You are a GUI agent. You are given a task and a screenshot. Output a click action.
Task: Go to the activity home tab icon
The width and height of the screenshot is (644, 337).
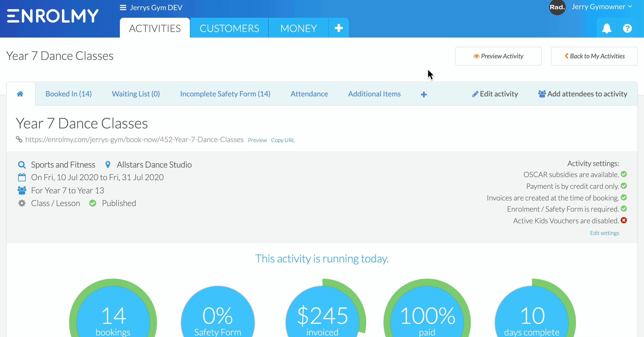20,94
